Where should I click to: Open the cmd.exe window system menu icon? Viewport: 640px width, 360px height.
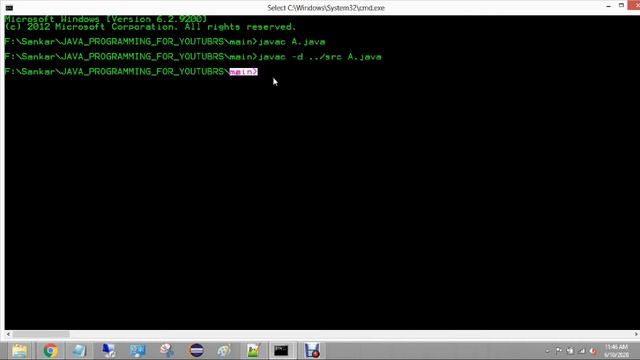(x=9, y=7)
